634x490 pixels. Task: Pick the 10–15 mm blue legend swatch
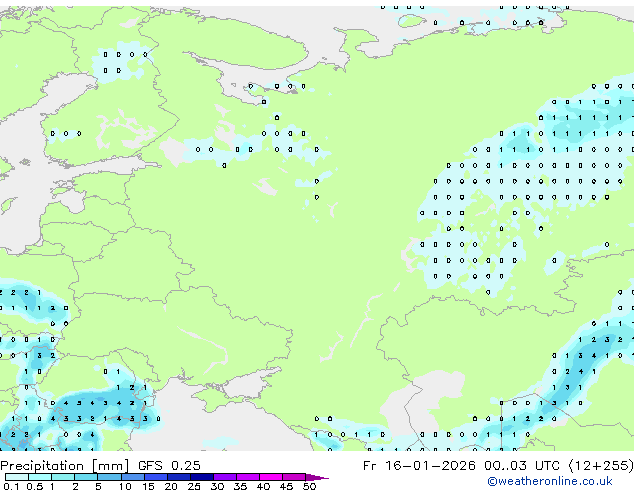click(133, 477)
